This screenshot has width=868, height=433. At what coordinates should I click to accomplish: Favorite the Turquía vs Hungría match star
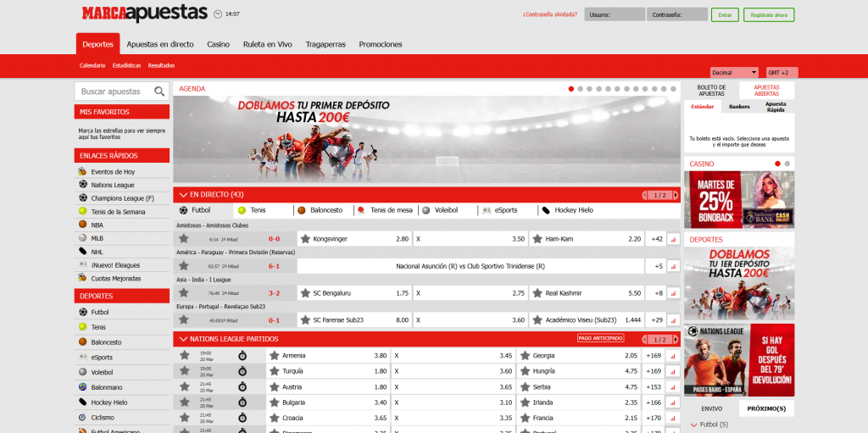tap(184, 371)
